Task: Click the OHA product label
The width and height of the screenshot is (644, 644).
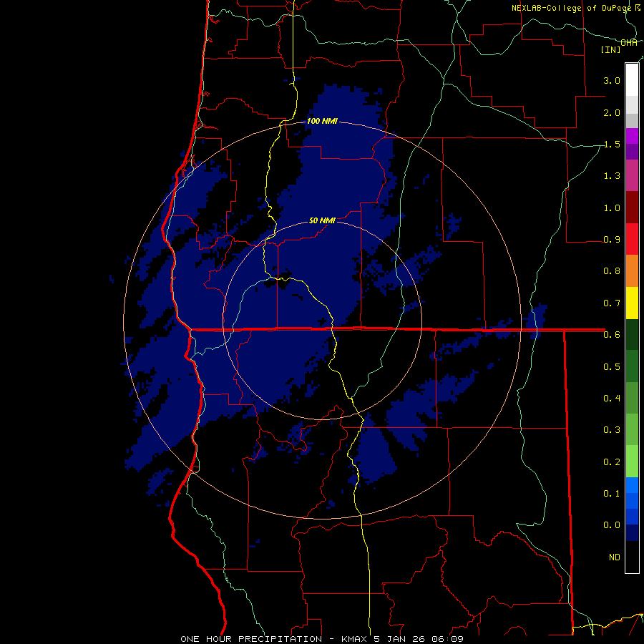Action: [629, 43]
